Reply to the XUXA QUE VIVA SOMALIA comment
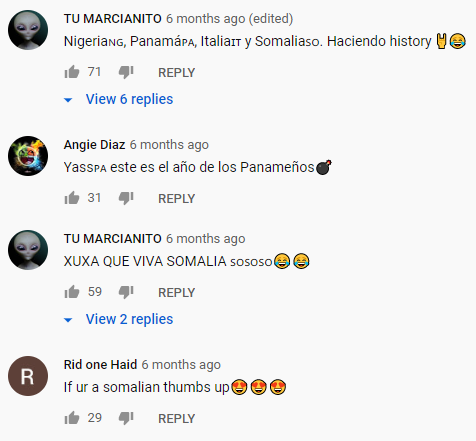 coord(176,292)
